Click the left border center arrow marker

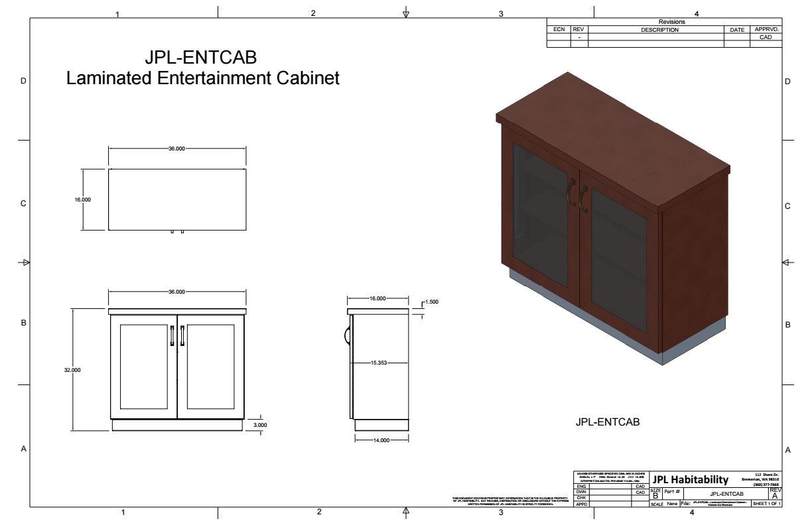tap(27, 262)
